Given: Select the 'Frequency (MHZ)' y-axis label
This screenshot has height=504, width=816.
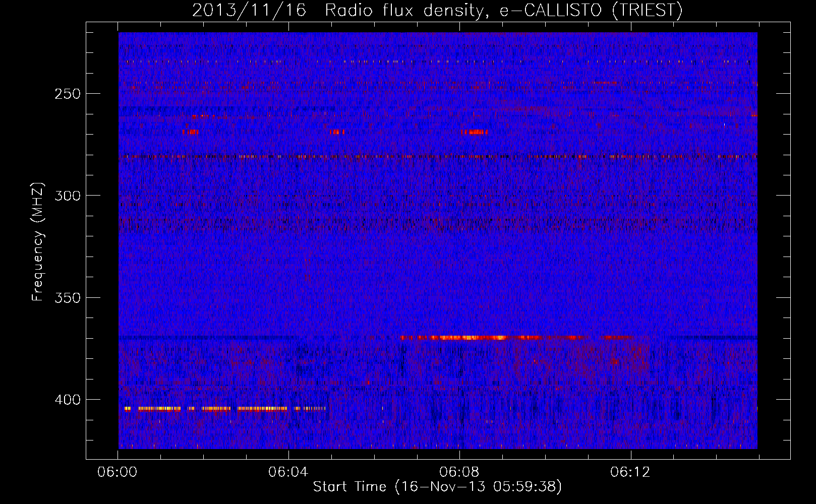Looking at the screenshot, I should pos(38,241).
